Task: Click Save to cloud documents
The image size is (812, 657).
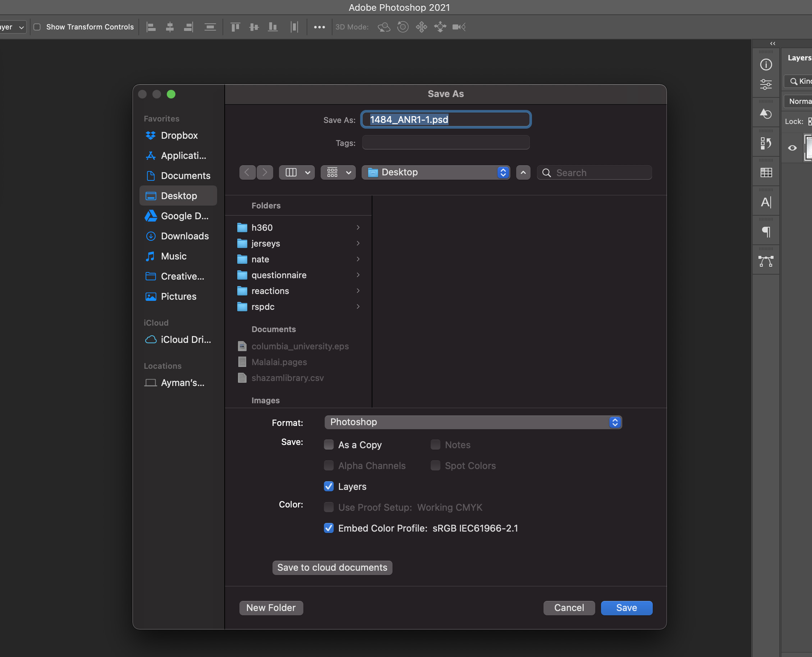Action: [332, 567]
